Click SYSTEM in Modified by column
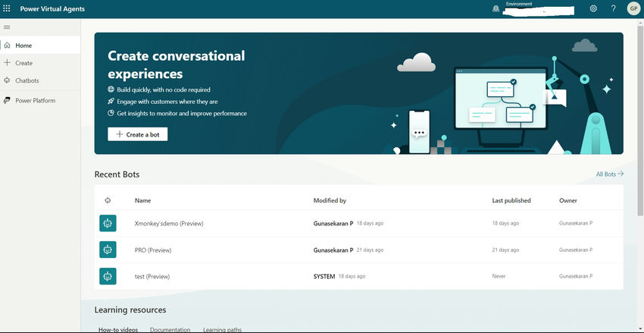The height and width of the screenshot is (333, 644). 324,277
